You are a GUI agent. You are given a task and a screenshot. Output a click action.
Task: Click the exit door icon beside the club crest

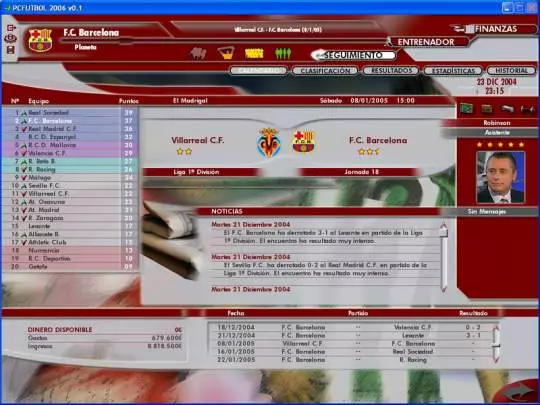click(x=11, y=27)
